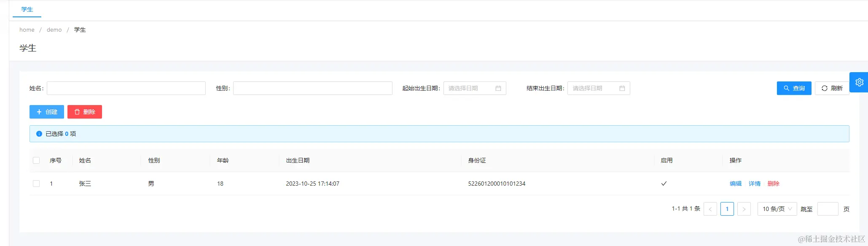Image resolution: width=868 pixels, height=246 pixels.
Task: Open 详情 for 张三 row
Action: pyautogui.click(x=755, y=184)
